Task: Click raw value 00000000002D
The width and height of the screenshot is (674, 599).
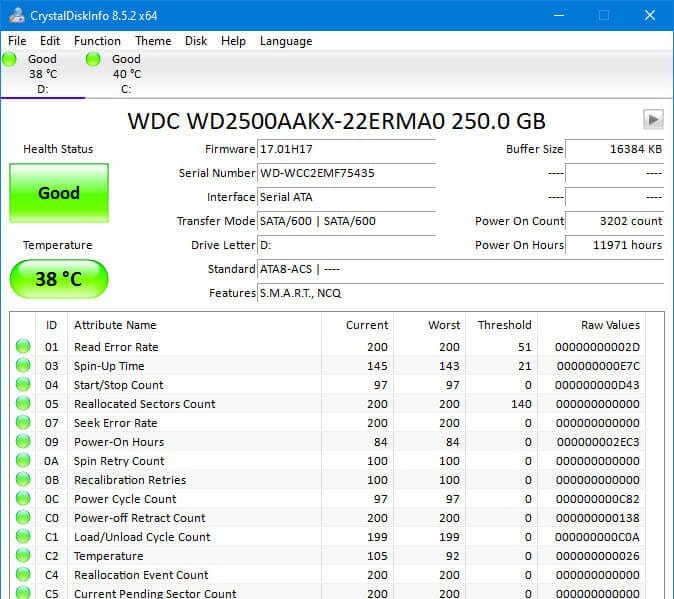Action: coord(597,347)
